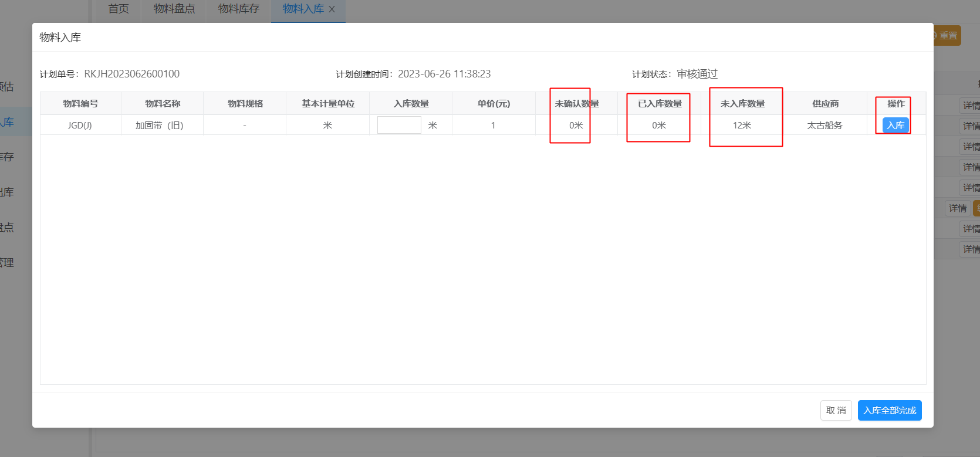Image resolution: width=980 pixels, height=457 pixels.
Task: Click the 入库数量 input box
Action: click(x=399, y=125)
